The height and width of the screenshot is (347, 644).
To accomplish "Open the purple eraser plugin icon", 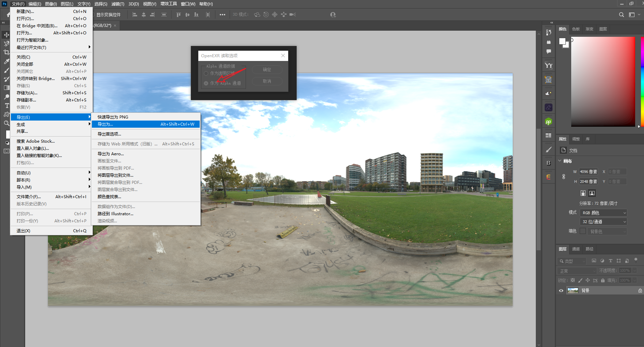I will (x=548, y=108).
